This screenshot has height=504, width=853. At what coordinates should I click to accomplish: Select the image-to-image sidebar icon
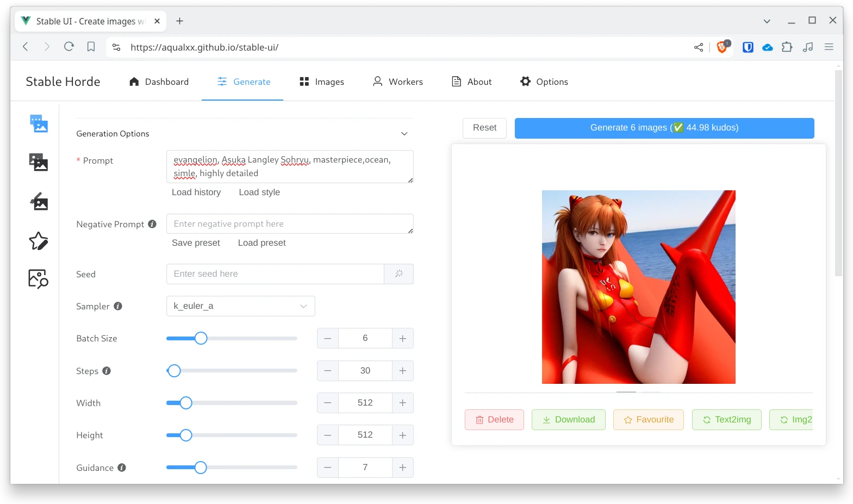[39, 162]
